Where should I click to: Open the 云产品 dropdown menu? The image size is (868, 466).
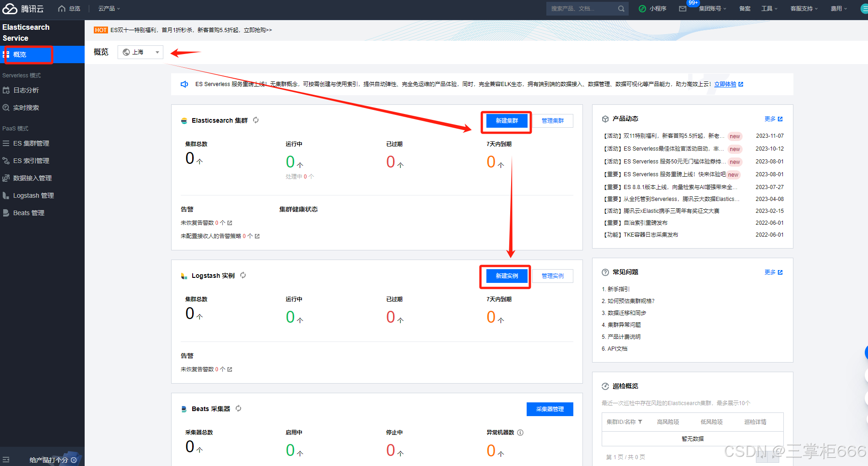(x=109, y=9)
